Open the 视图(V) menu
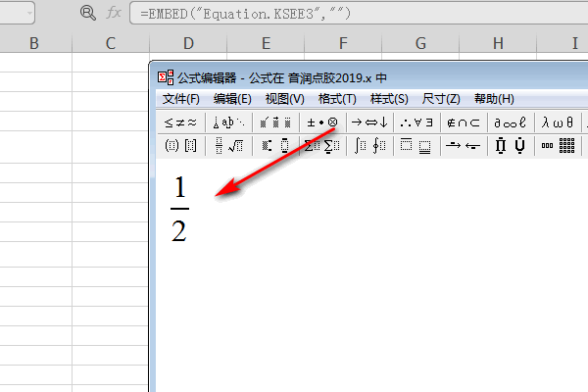 [284, 99]
